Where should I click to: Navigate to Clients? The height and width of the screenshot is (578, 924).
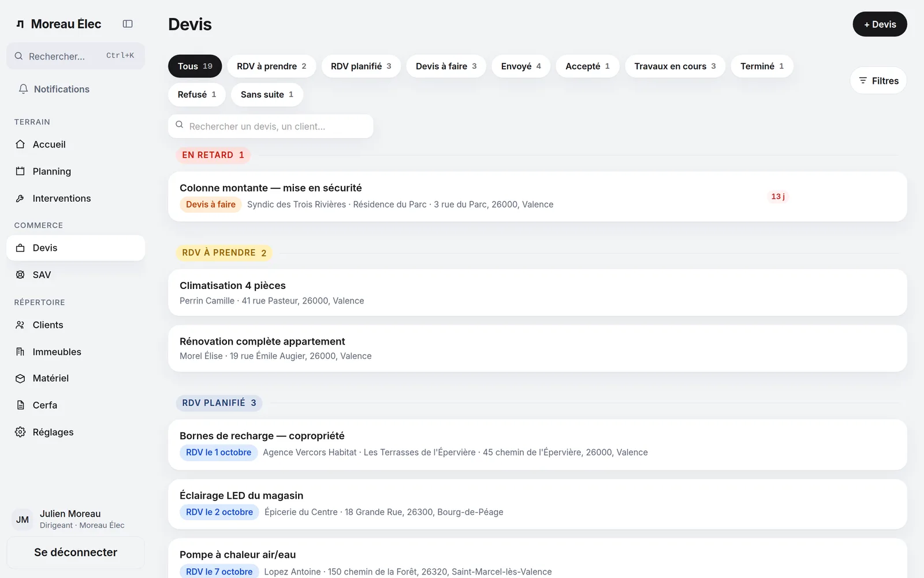[x=76, y=325]
